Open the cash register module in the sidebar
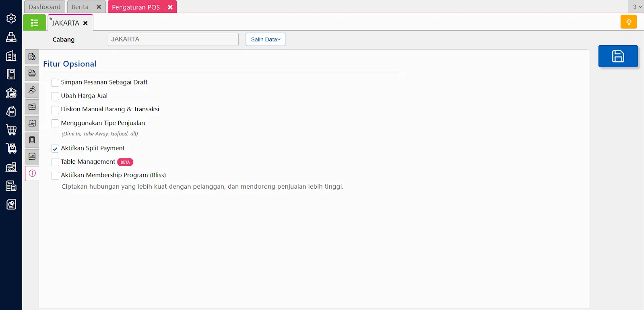Screen dimensions: 644x310 pyautogui.click(x=11, y=37)
